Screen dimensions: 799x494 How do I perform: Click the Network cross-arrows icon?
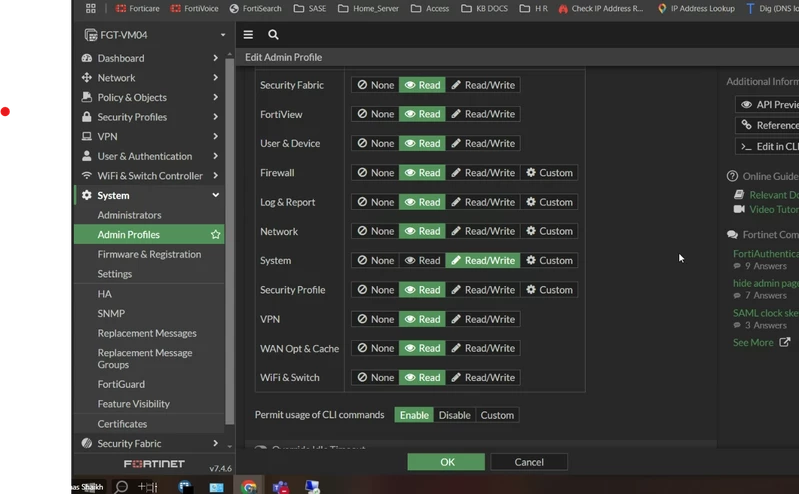click(x=87, y=77)
